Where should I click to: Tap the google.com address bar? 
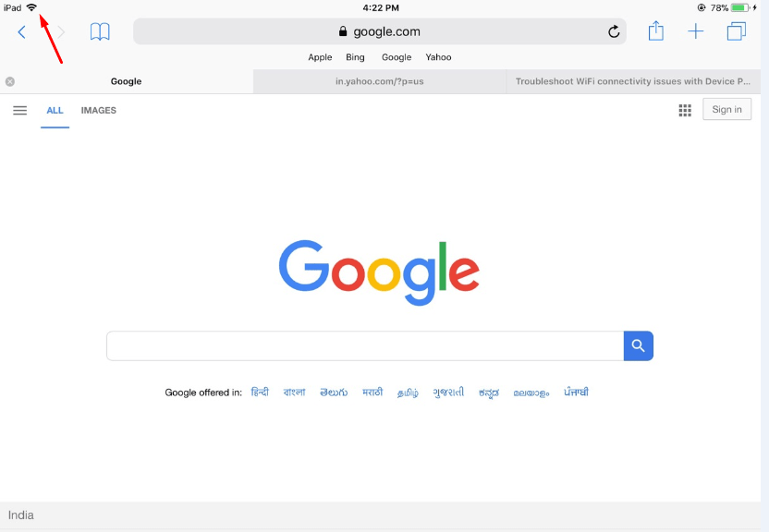(380, 31)
